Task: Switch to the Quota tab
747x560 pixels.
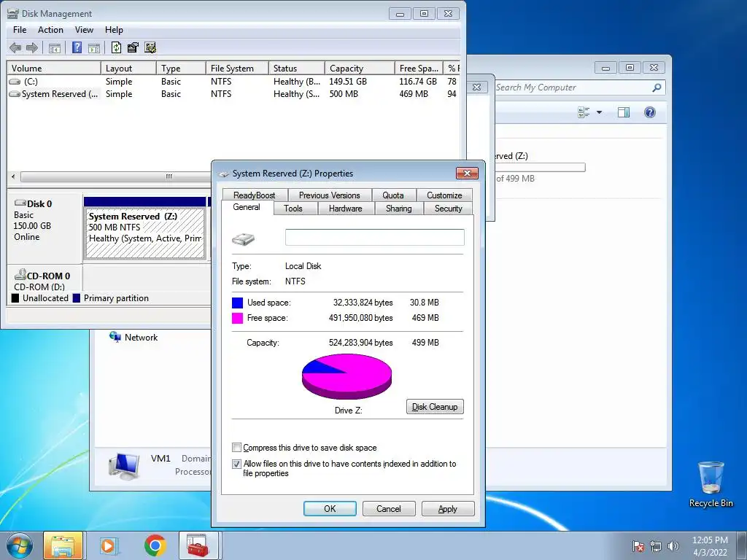Action: click(x=393, y=195)
